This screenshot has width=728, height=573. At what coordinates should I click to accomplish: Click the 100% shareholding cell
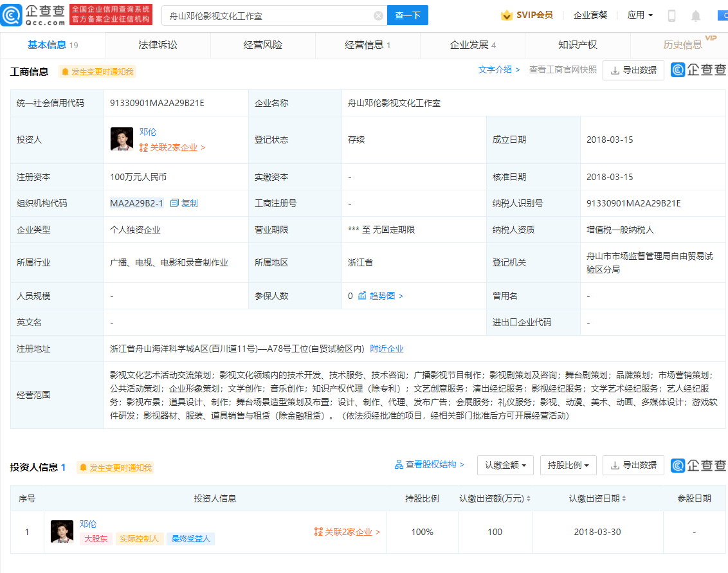click(422, 532)
